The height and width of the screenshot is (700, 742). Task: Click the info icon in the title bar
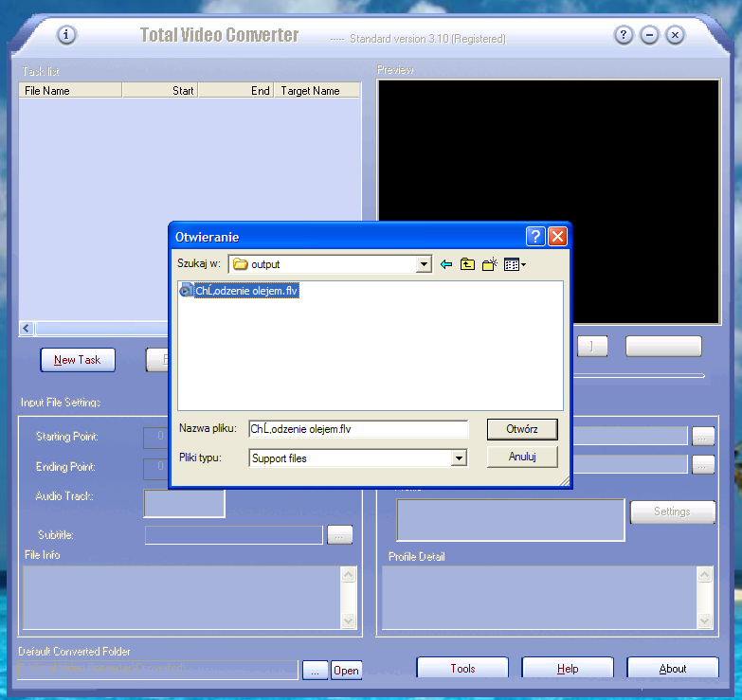66,34
